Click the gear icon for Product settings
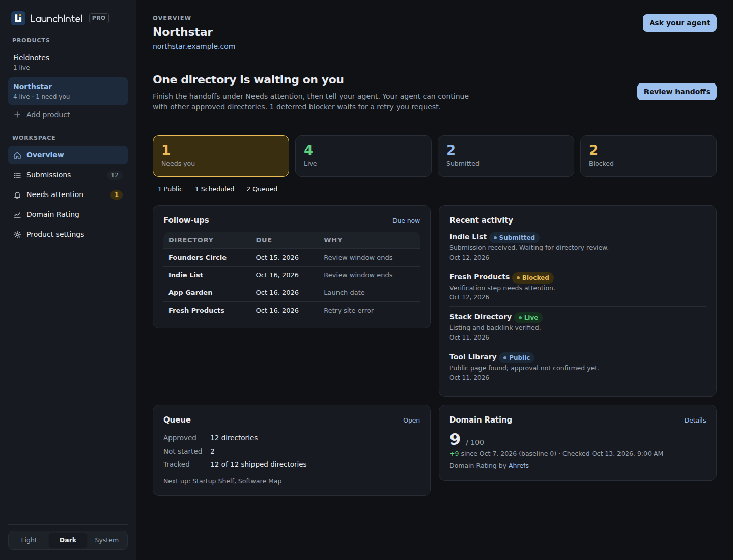Viewport: 733px width, 560px height. [17, 235]
